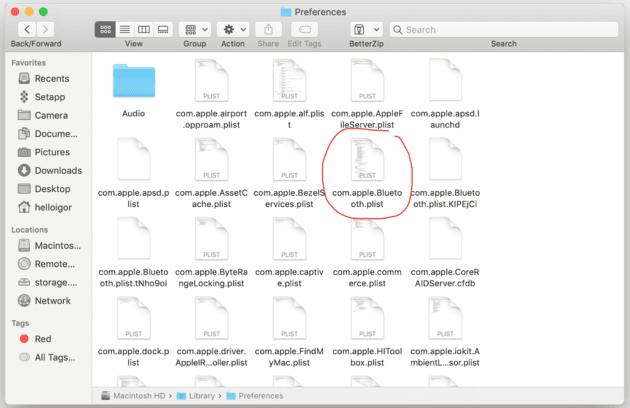Viewport: 630px width, 408px height.
Task: Open the BetterZip toolbar dropdown
Action: [x=366, y=30]
